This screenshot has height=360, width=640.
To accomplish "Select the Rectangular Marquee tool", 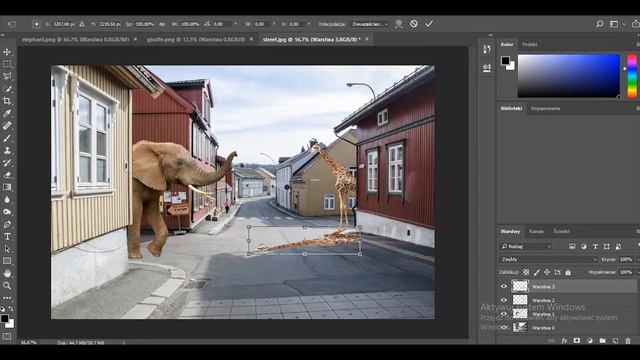I will pos(7,64).
